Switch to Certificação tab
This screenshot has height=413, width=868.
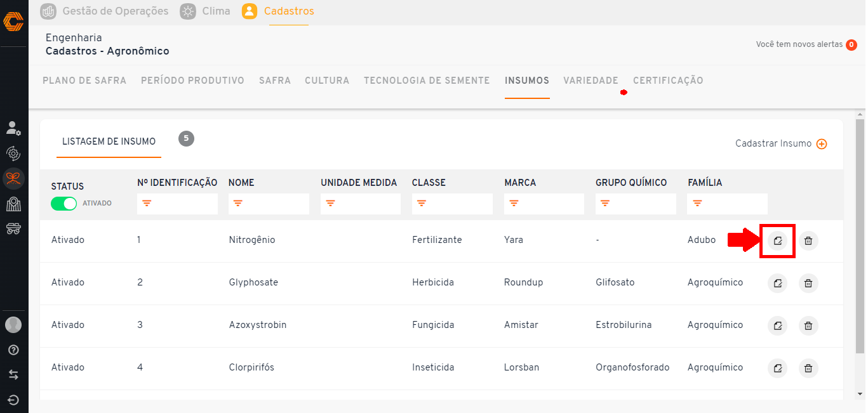click(x=668, y=81)
